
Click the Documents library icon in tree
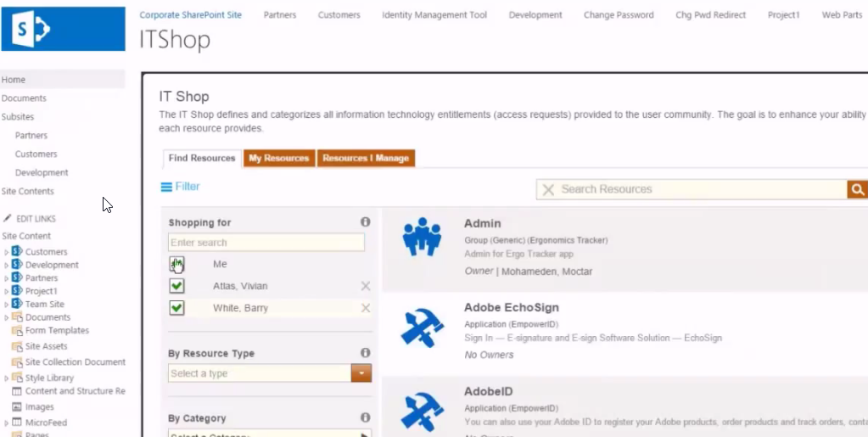coord(17,317)
